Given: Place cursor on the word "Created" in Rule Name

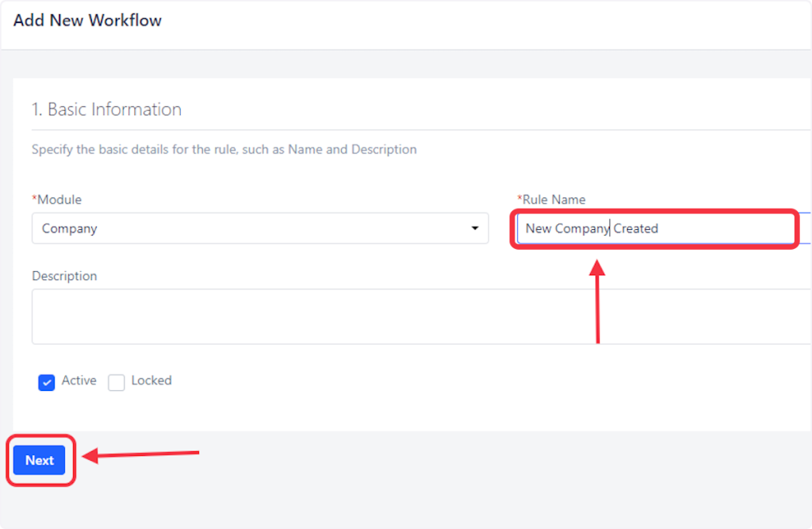Looking at the screenshot, I should pos(637,228).
